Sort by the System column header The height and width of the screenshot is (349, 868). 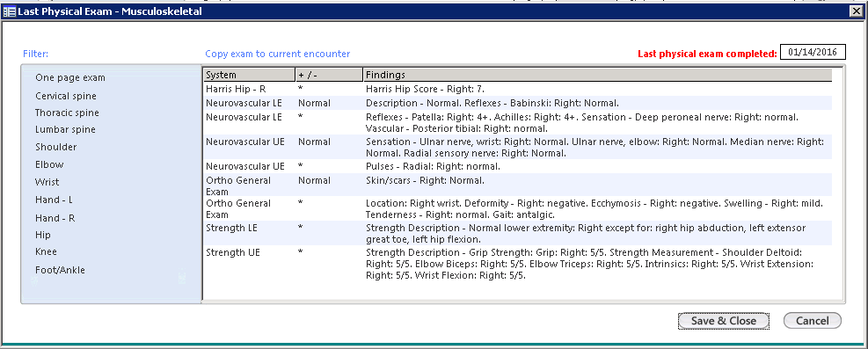[x=249, y=75]
